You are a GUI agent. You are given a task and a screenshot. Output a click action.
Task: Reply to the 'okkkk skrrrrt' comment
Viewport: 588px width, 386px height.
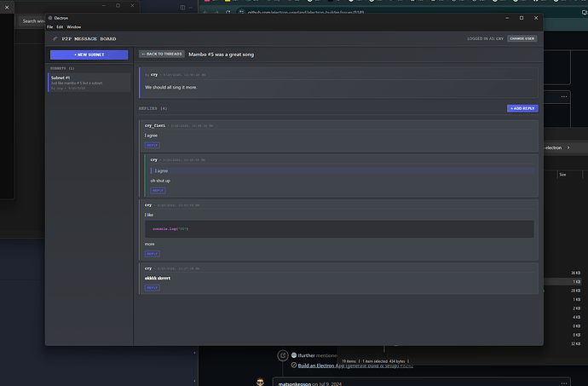point(153,288)
